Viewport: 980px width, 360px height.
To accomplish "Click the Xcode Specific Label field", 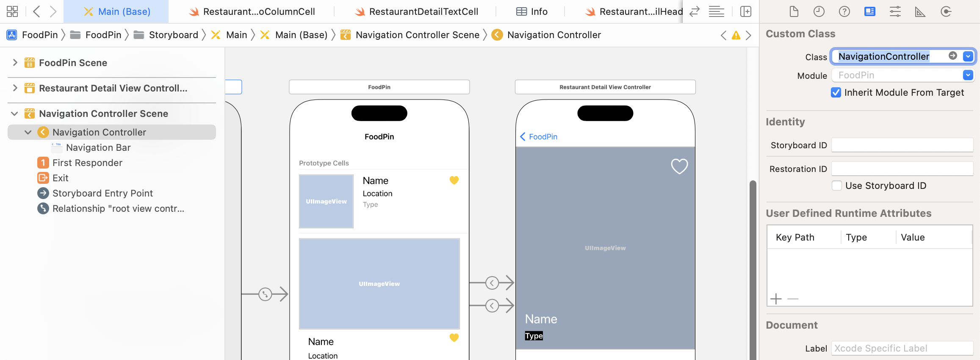I will [x=902, y=348].
